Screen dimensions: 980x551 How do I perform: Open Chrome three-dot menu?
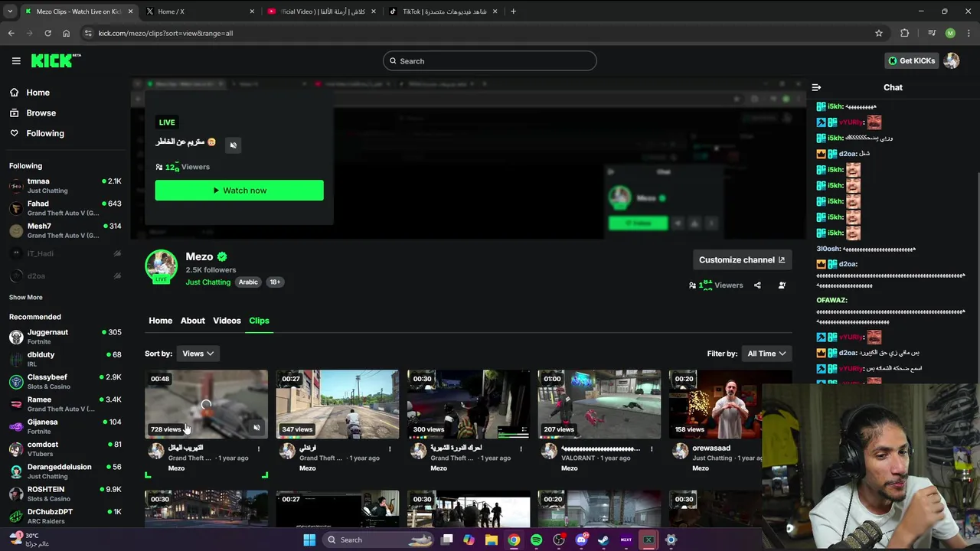click(969, 33)
